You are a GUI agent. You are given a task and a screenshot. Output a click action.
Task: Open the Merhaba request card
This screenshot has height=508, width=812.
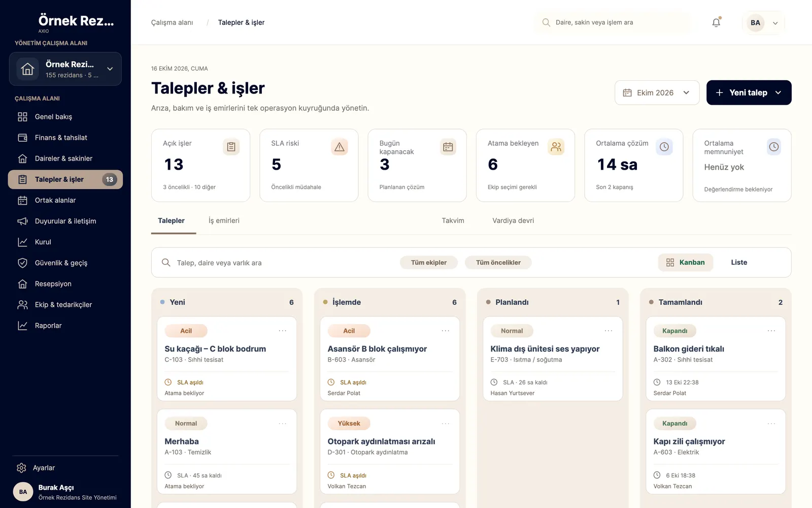227,452
